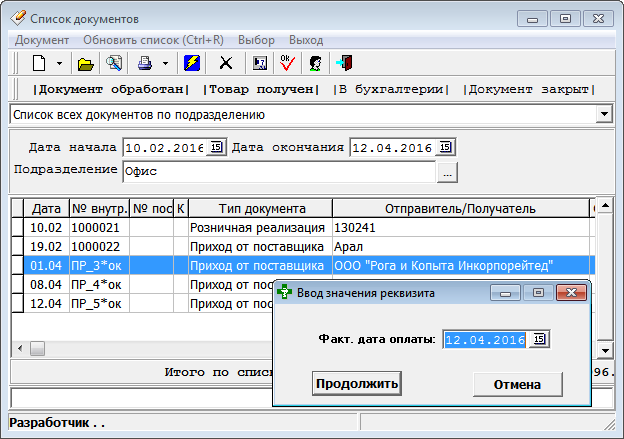Viewport: 624px width, 439px height.
Task: Minimize the Ввод значения реквизита dialog
Action: 505,293
